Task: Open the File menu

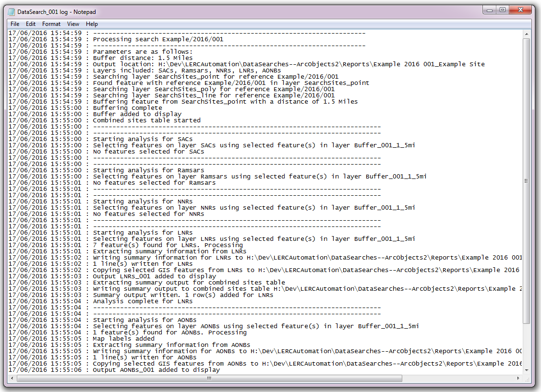Action: pos(15,24)
